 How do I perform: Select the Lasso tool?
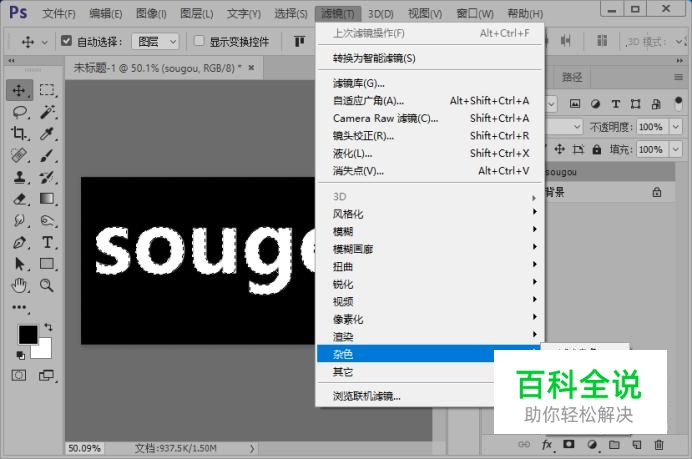click(x=19, y=112)
